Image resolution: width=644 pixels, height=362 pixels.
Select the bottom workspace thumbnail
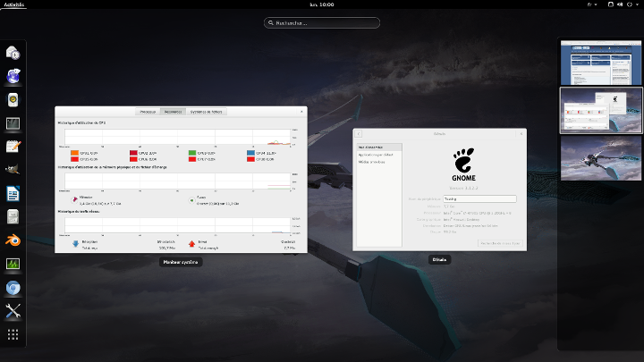pyautogui.click(x=600, y=156)
